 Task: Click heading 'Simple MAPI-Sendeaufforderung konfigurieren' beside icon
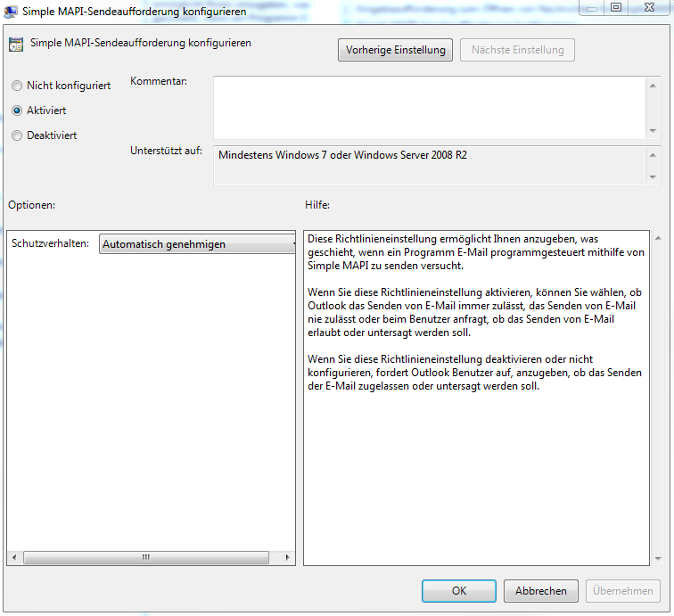tap(141, 43)
